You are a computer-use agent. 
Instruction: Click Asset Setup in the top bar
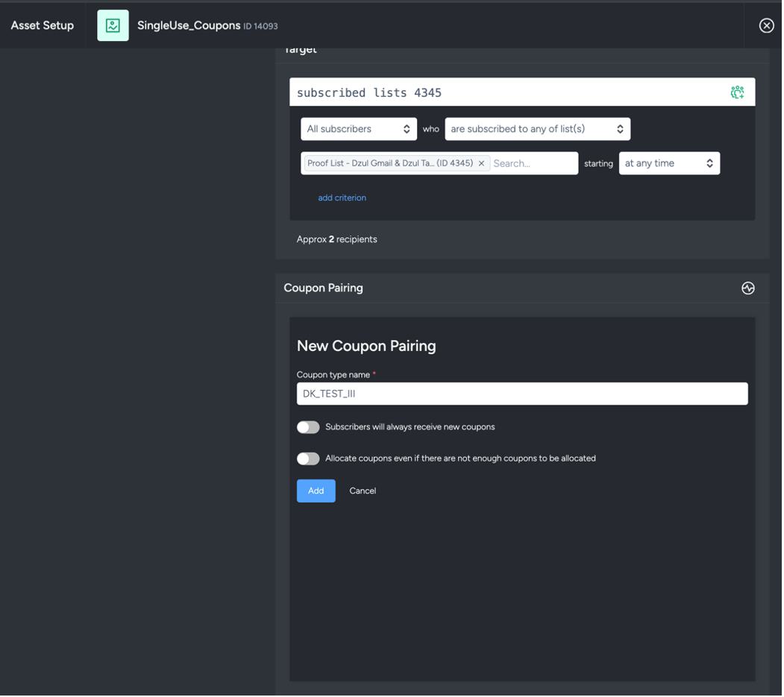click(41, 25)
